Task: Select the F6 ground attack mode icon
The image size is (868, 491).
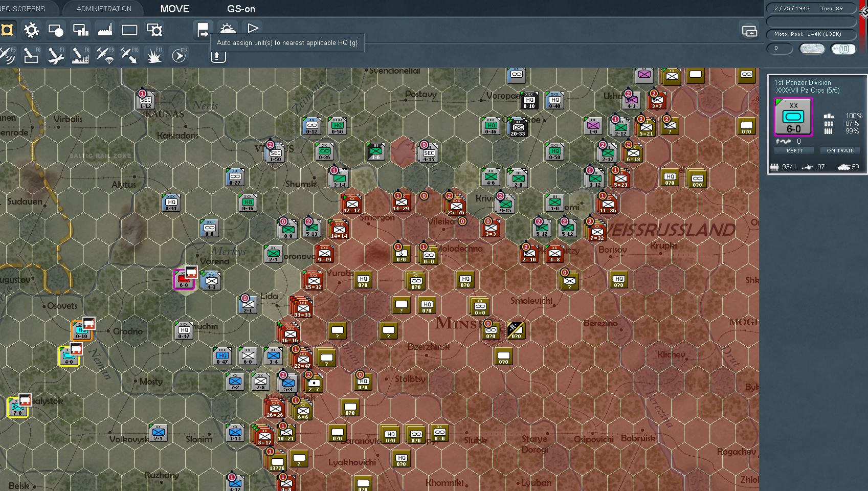Action: (31, 55)
